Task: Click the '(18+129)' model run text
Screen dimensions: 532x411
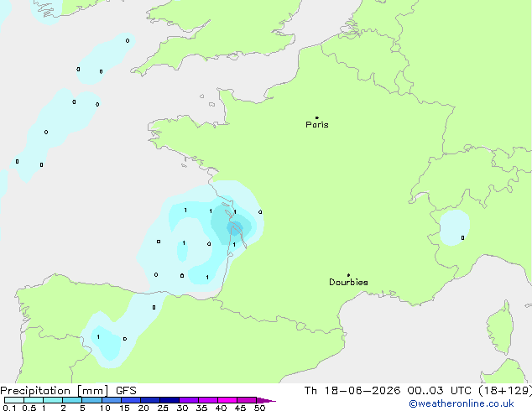Action: click(x=505, y=391)
